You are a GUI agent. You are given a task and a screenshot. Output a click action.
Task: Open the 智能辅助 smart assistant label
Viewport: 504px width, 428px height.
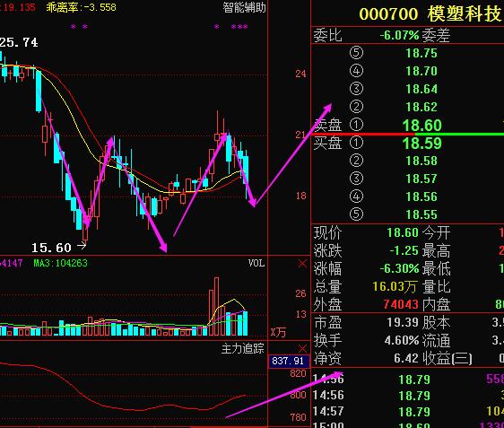(245, 7)
